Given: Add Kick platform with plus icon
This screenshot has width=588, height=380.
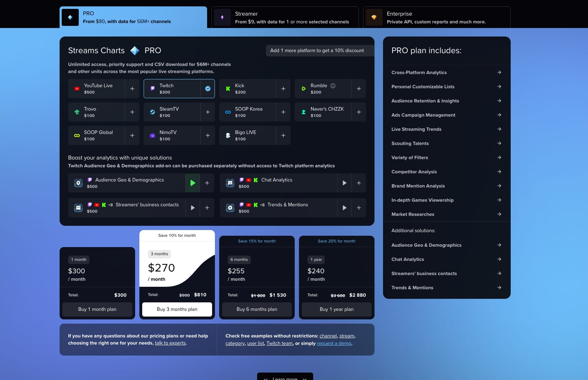Looking at the screenshot, I should (x=283, y=89).
